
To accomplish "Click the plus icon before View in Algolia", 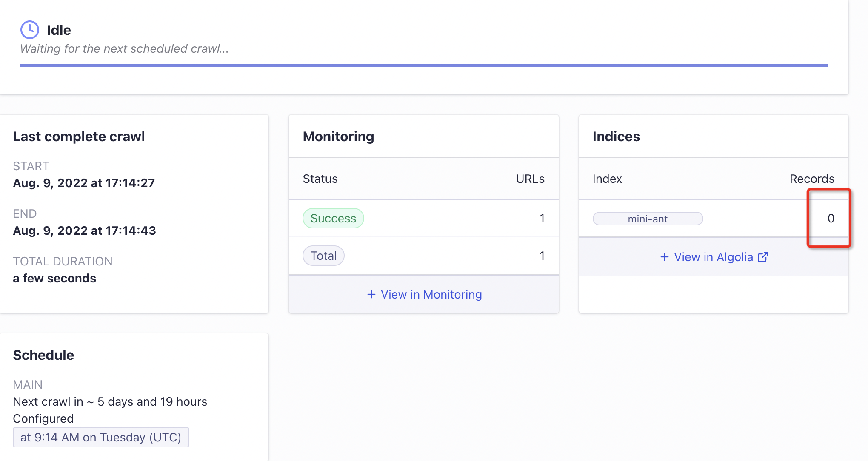I will 664,257.
